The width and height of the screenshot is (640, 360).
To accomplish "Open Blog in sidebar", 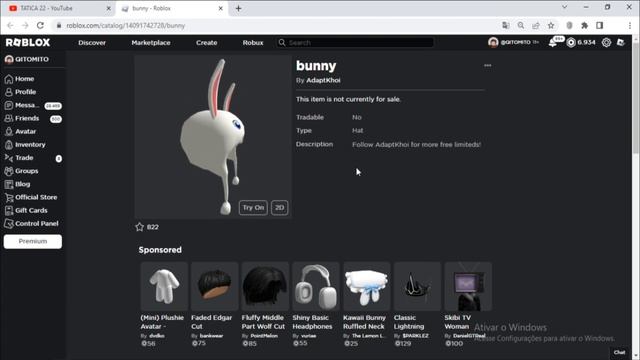I will (x=22, y=184).
